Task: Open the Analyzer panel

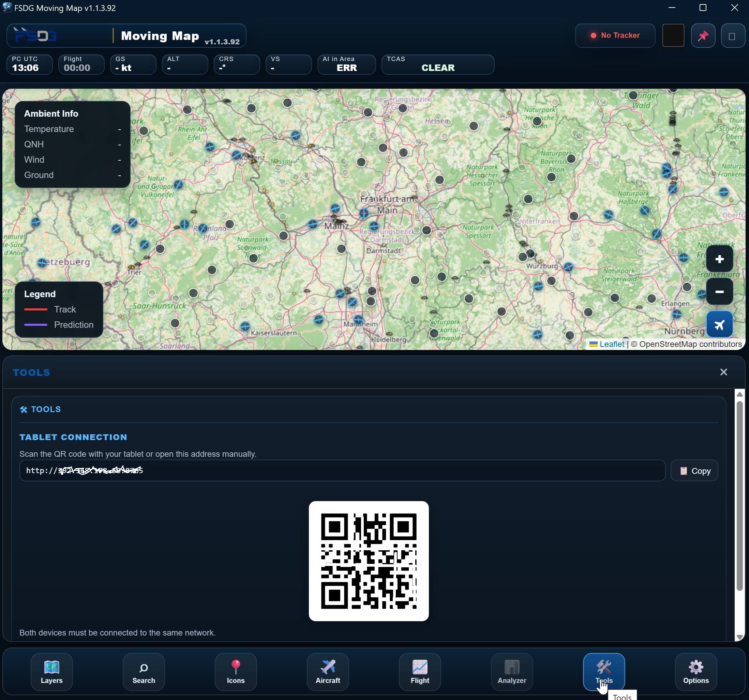Action: pos(512,671)
